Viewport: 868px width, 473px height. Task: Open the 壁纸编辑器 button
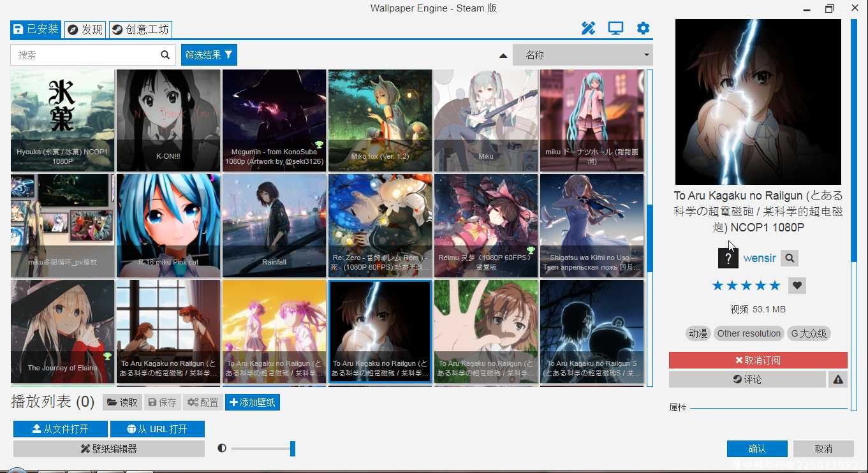tap(109, 449)
